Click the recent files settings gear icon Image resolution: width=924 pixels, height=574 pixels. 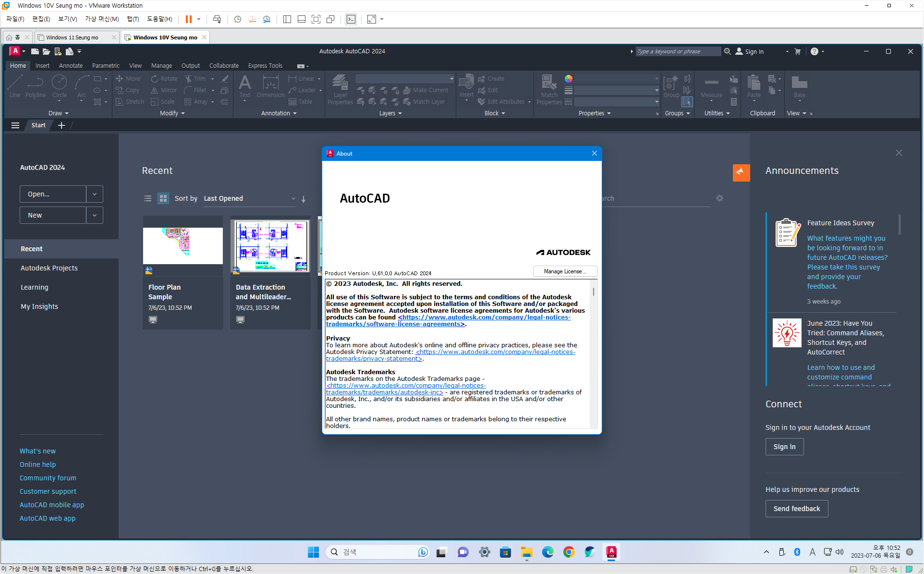click(719, 198)
